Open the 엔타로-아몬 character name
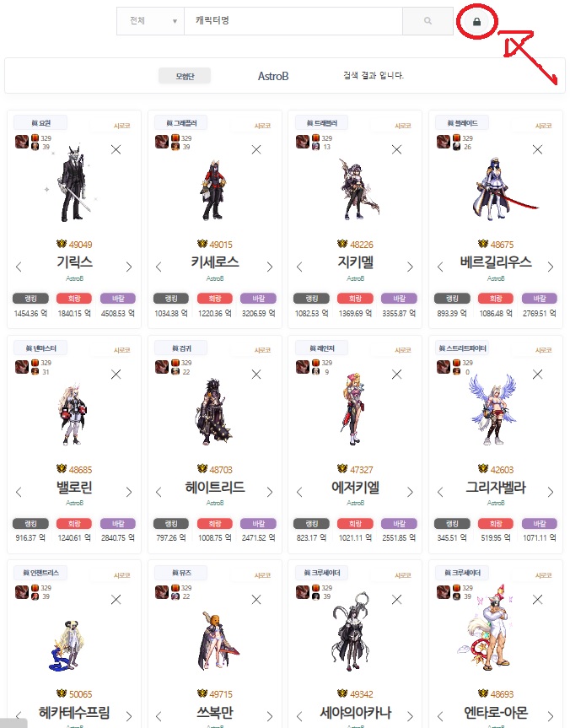Screen dimensions: 570x728 (x=496, y=712)
